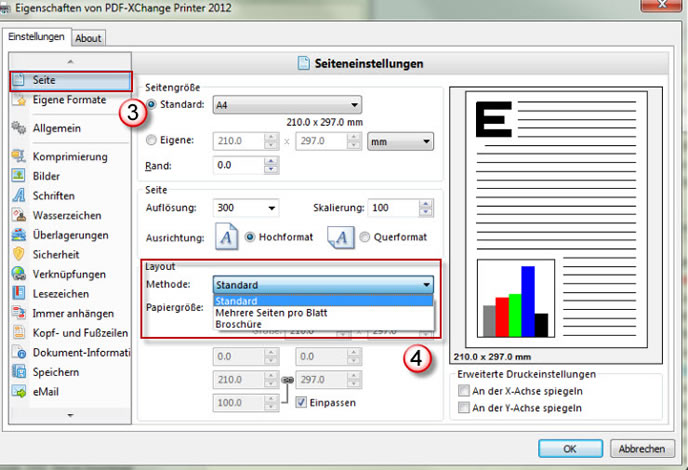Open Wasserzeichen settings label

click(67, 215)
